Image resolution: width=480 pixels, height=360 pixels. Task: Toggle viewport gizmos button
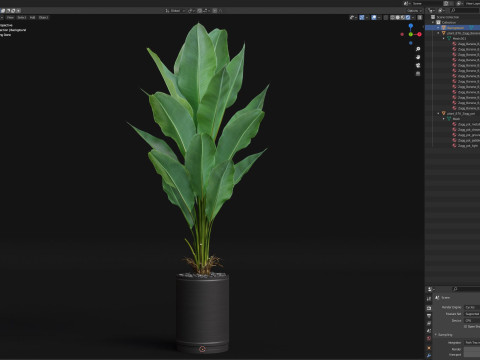(x=362, y=17)
